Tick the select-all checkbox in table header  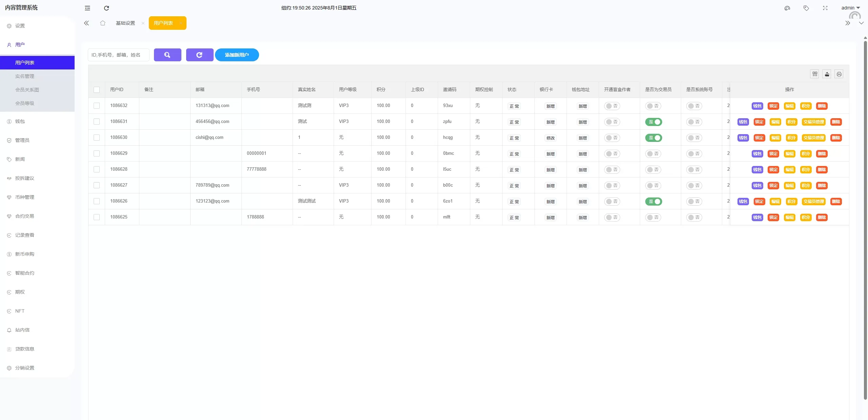click(97, 90)
